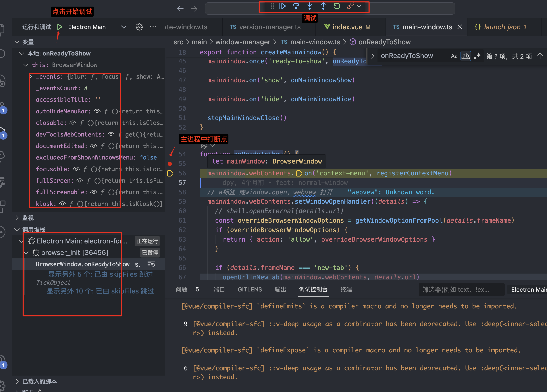Jump to the previous find match
547x392 pixels.
pyautogui.click(x=540, y=56)
